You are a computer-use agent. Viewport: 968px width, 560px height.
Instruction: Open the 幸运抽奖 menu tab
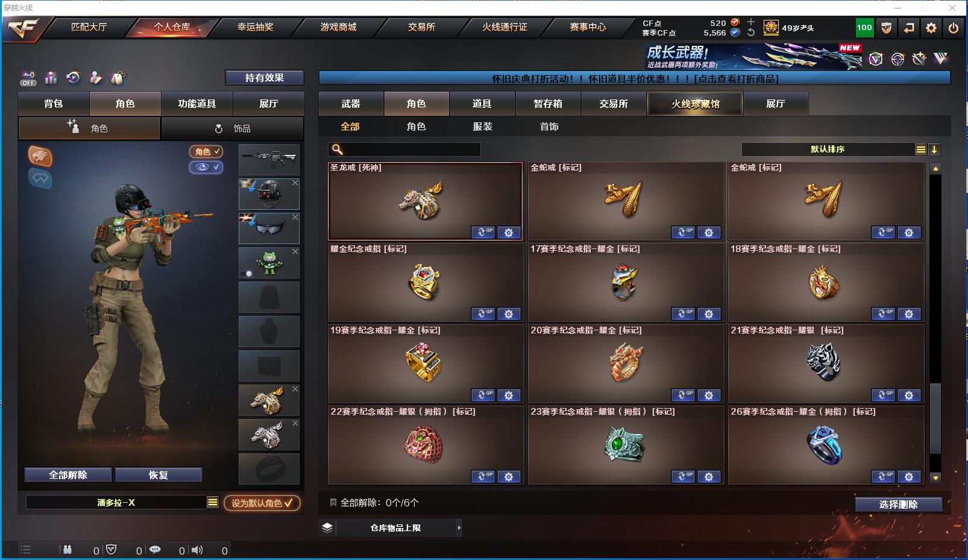[255, 27]
